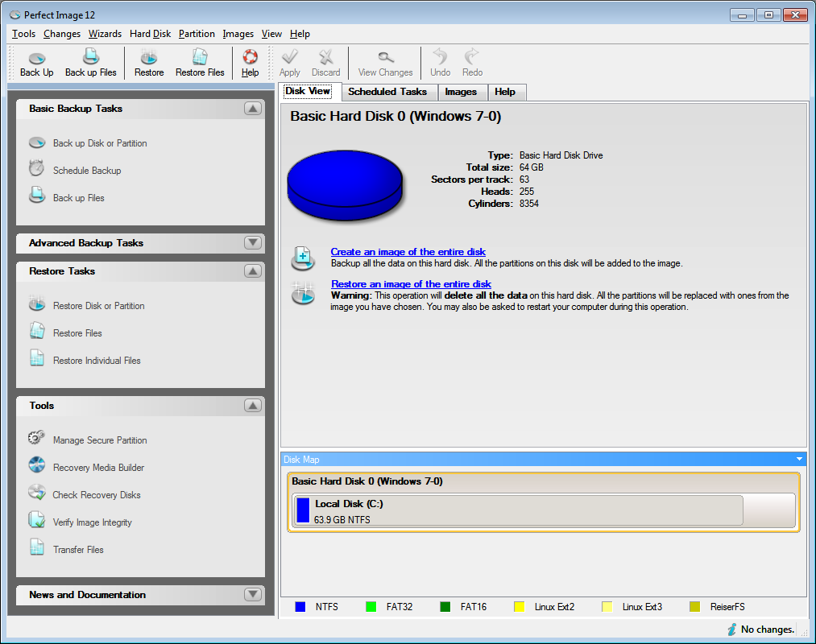Click the Restore toolbar icon
This screenshot has height=644, width=816.
click(148, 63)
